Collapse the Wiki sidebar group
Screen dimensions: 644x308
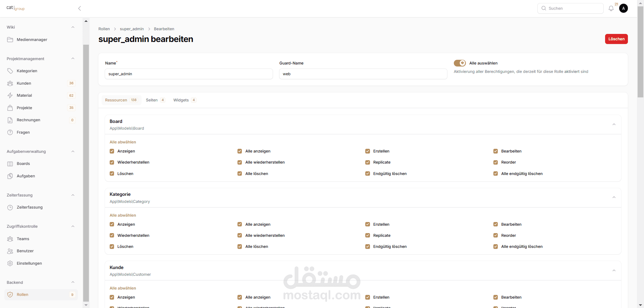73,27
